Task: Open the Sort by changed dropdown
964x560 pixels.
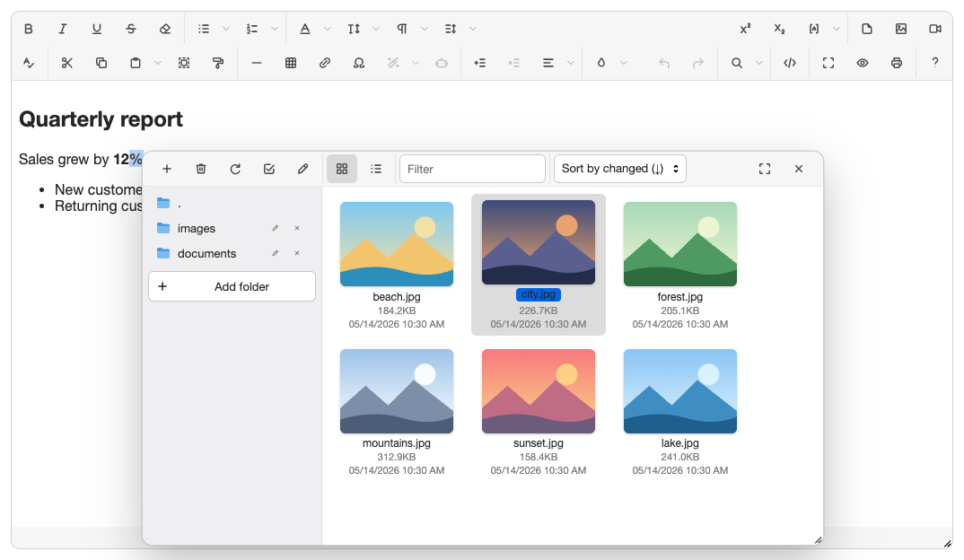Action: pos(619,169)
